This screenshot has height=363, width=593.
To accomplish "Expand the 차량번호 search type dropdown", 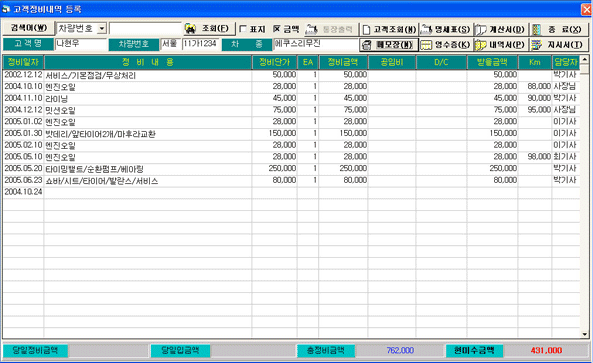I will point(102,29).
